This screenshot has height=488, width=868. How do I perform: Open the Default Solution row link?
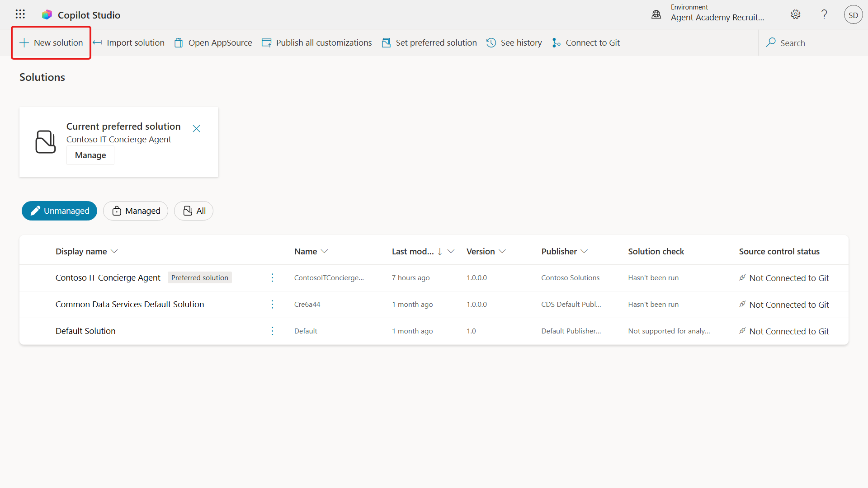[x=85, y=331]
